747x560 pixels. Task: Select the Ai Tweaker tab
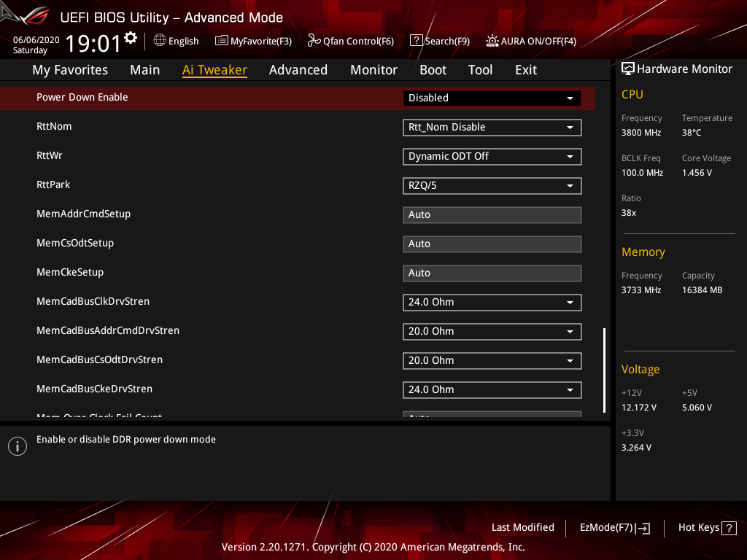pos(214,70)
